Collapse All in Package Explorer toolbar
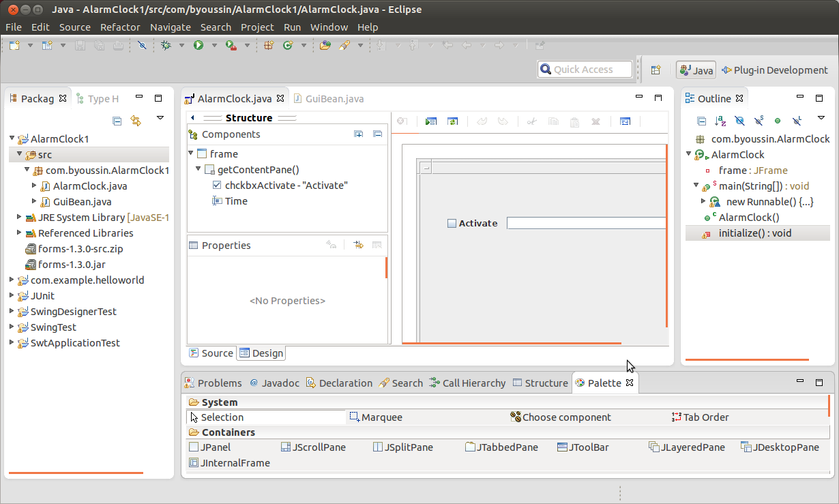 117,121
